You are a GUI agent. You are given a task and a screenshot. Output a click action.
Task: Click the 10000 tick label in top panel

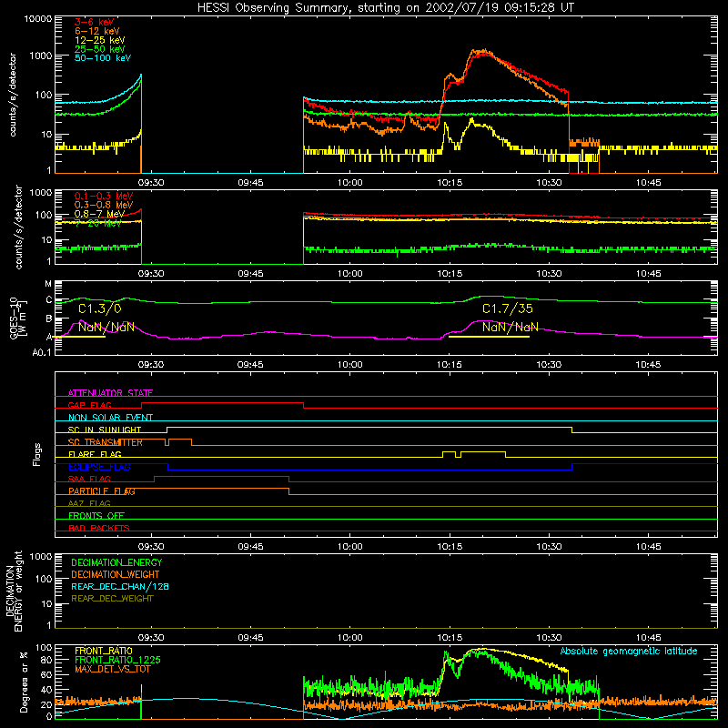(x=38, y=19)
